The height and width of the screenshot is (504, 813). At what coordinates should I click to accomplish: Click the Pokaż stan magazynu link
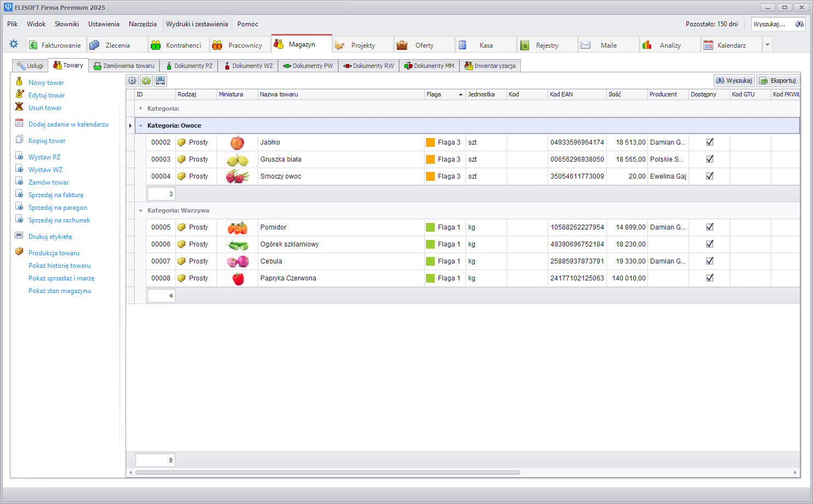[x=60, y=291]
